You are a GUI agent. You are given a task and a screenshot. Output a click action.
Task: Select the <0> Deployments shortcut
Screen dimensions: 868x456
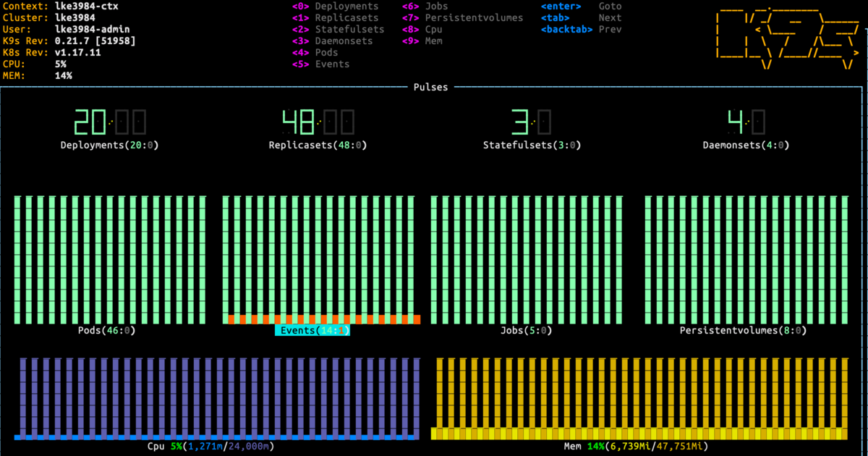(335, 7)
